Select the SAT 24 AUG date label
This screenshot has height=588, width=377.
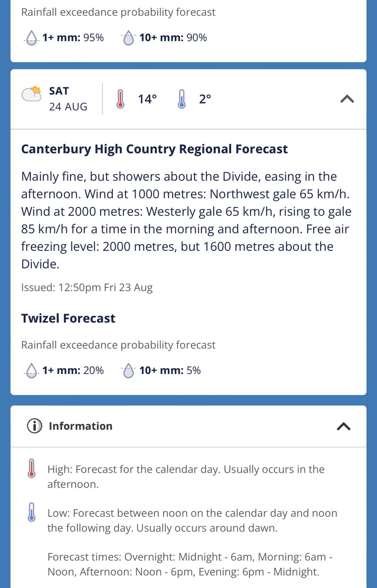coord(68,99)
